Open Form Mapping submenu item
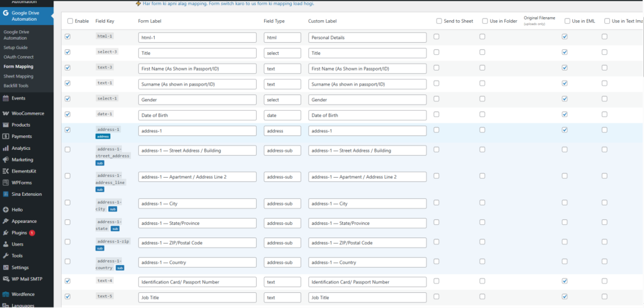 point(18,66)
